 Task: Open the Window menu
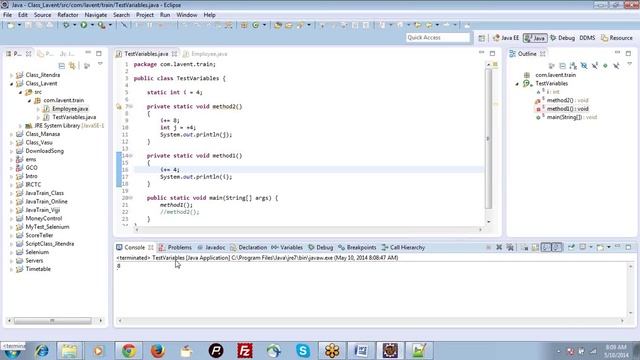(187, 15)
